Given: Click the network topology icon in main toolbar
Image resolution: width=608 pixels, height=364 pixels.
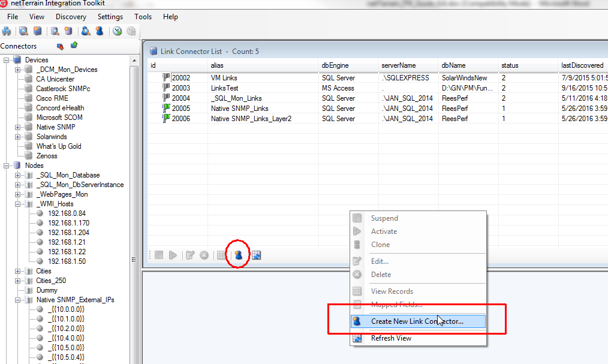Looking at the screenshot, I should (7, 31).
